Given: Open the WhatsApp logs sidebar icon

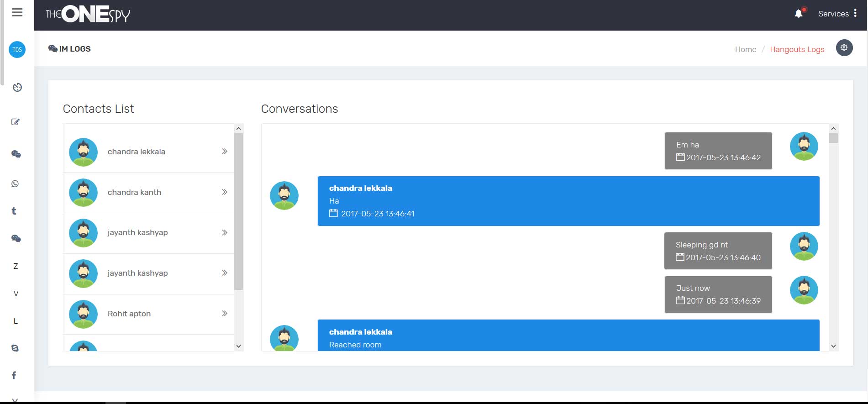Looking at the screenshot, I should (x=15, y=184).
